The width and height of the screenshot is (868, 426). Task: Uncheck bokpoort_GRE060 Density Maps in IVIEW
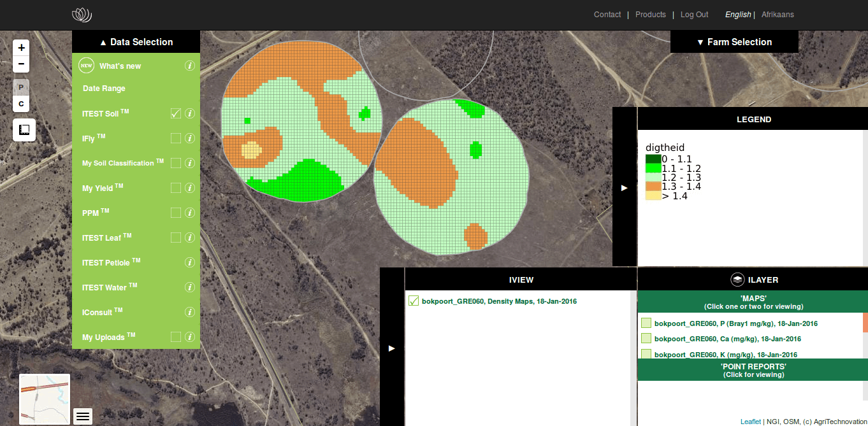414,301
